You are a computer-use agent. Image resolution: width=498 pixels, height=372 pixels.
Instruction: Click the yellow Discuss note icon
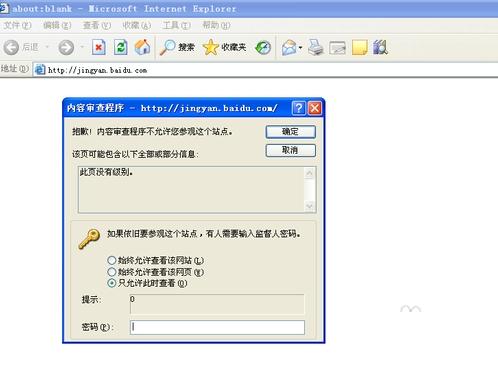(x=359, y=47)
